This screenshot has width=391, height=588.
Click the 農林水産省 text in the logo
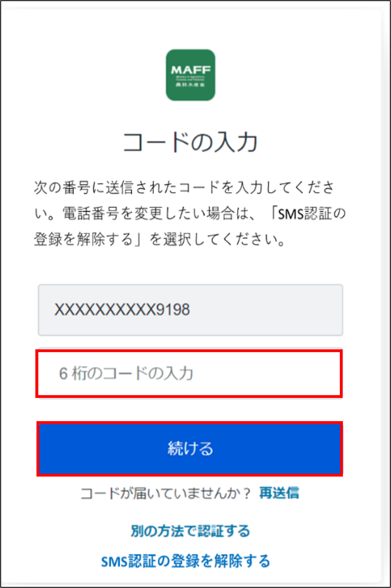190,85
